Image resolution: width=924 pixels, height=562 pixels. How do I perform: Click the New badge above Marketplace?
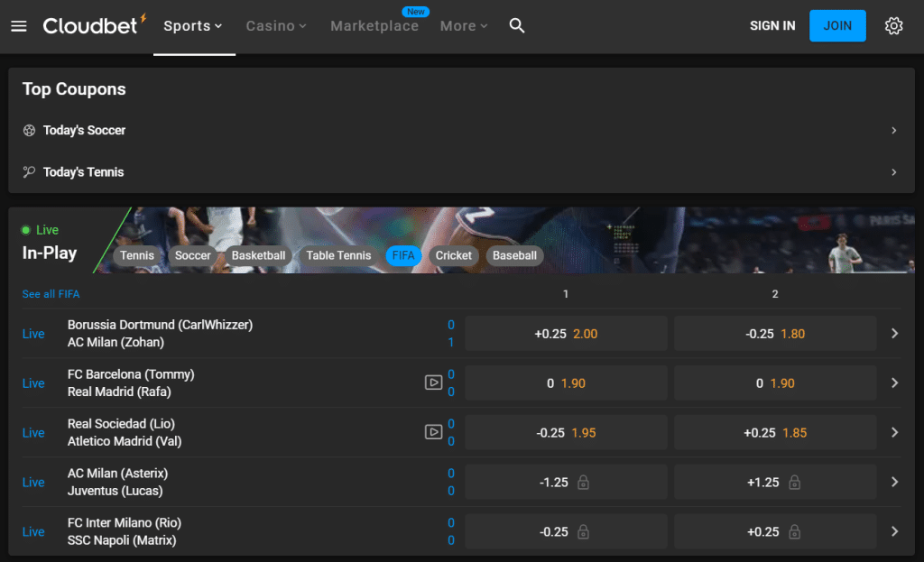(415, 12)
